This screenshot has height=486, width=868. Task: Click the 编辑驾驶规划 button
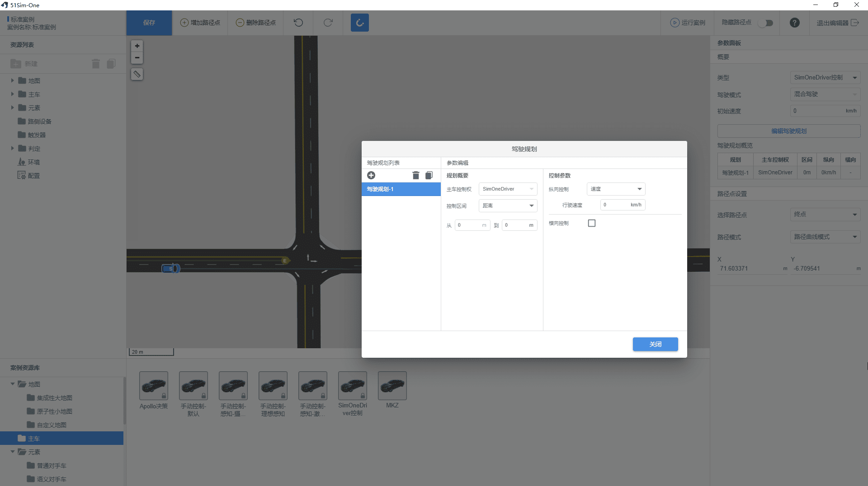(789, 131)
